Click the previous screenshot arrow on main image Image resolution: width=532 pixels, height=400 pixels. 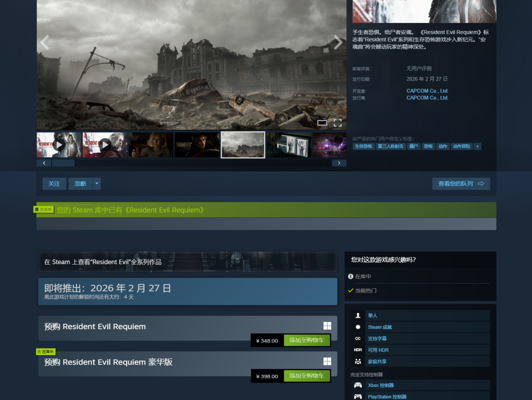click(45, 43)
